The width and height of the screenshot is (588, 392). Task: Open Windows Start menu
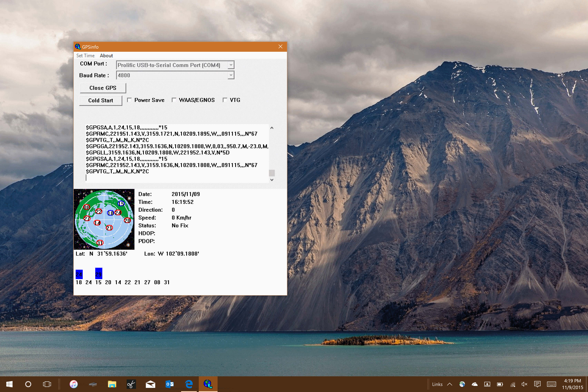[9, 384]
